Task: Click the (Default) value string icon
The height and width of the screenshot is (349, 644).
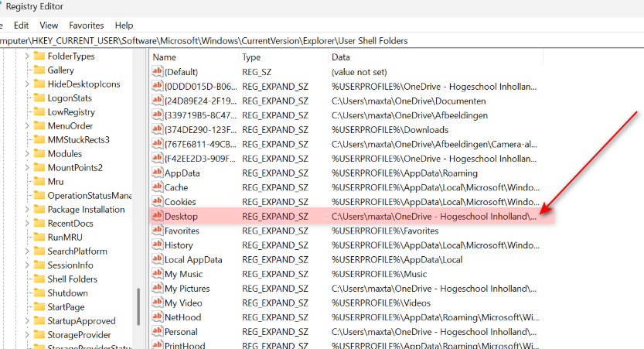Action: [x=157, y=71]
